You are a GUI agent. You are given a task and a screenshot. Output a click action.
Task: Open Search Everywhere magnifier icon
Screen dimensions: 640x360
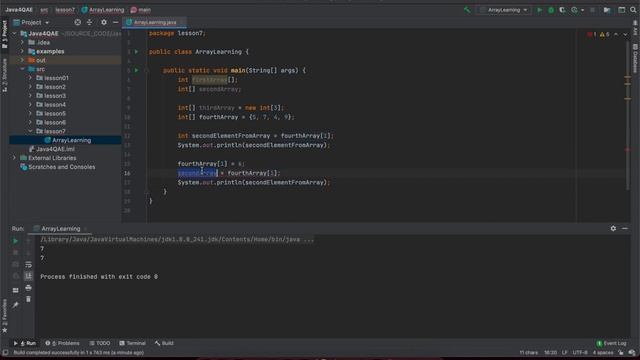point(633,10)
